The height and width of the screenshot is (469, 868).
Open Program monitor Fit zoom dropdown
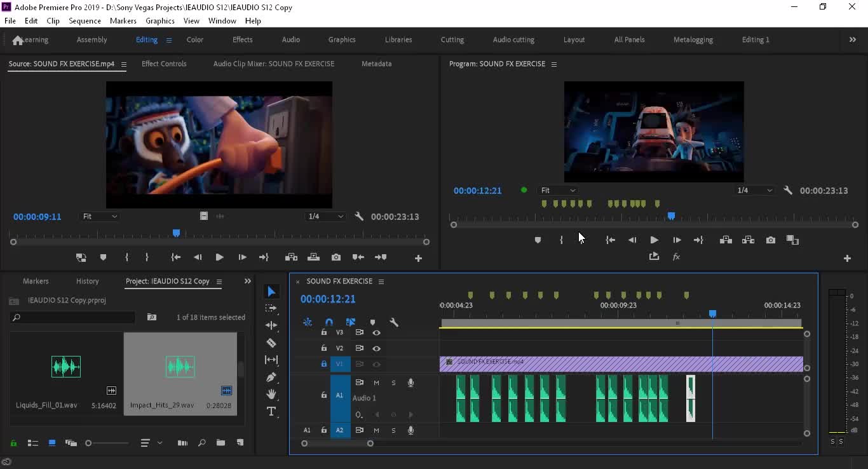(557, 191)
